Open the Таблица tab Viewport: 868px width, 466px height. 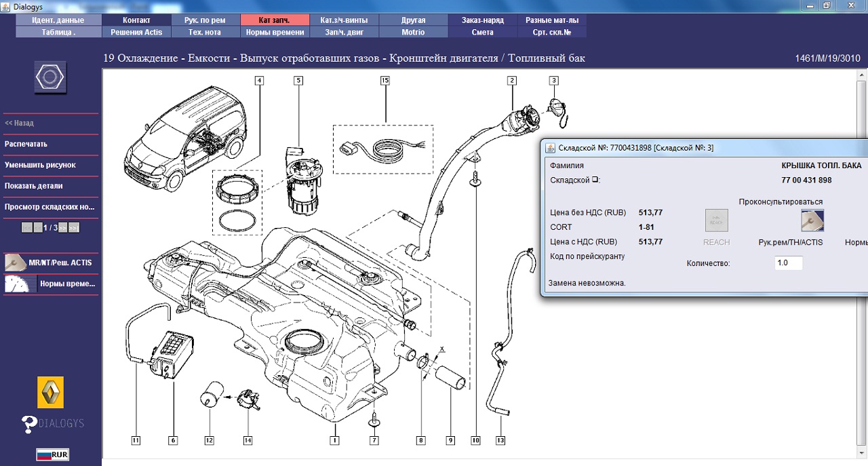point(58,32)
